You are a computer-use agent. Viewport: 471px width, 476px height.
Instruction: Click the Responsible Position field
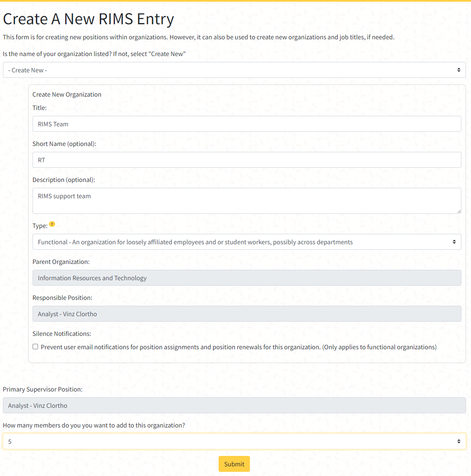point(247,314)
